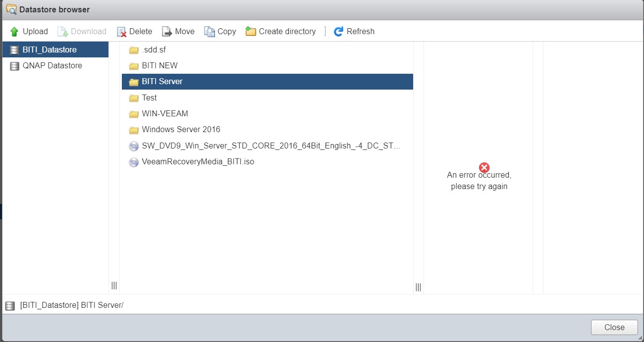Click the .sdd.sf folder icon
This screenshot has height=342, width=644.
(133, 50)
